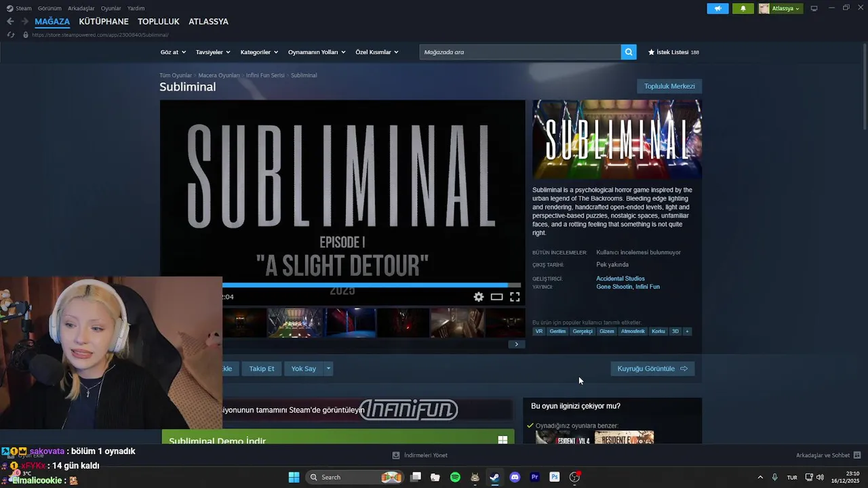The width and height of the screenshot is (868, 488).
Task: Click the microphone tray icon
Action: pos(774,477)
